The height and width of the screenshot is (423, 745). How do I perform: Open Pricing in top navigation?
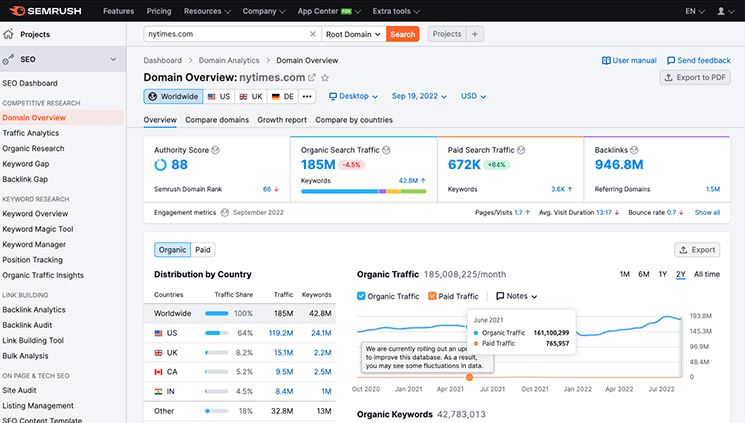pos(159,11)
